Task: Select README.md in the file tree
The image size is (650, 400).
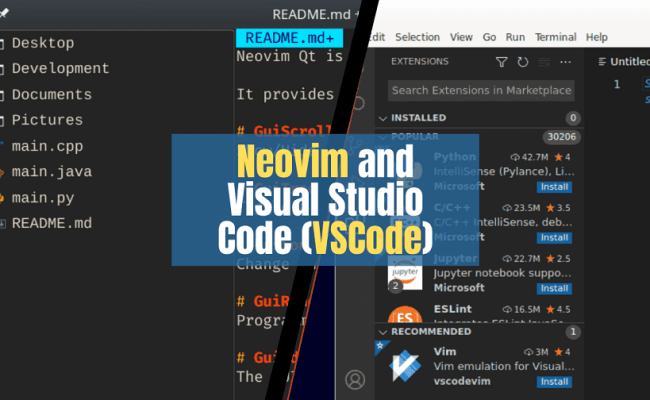Action: 51,223
